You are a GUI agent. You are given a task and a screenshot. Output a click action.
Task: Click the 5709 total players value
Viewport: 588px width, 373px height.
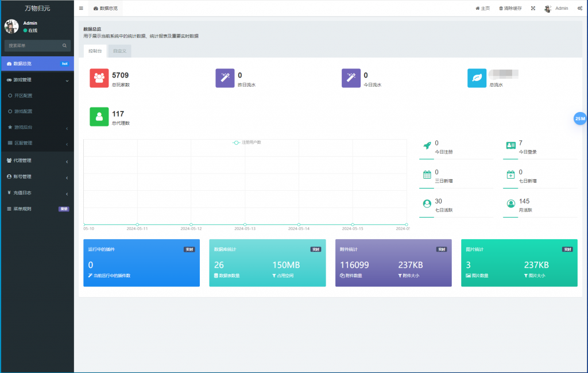click(121, 75)
